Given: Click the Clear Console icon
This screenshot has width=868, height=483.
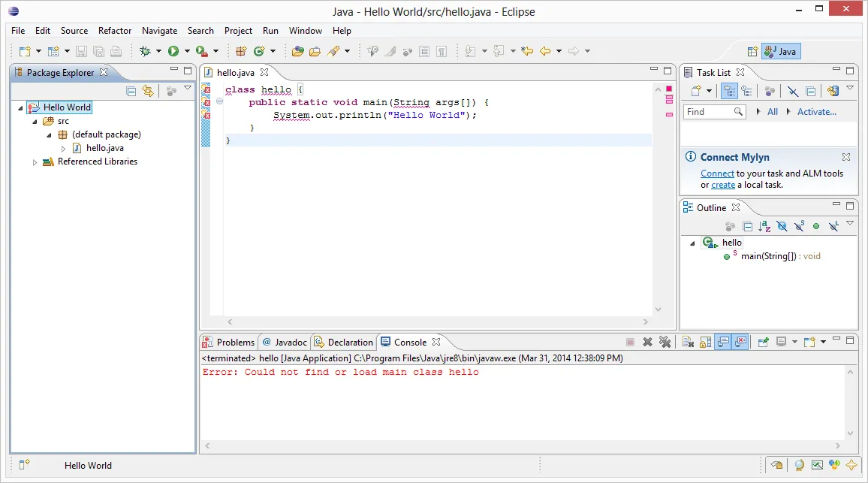Looking at the screenshot, I should point(687,342).
